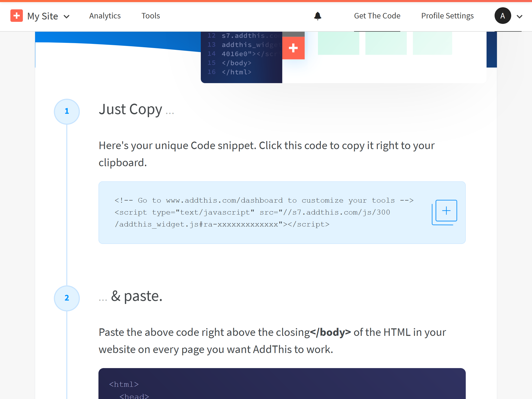The height and width of the screenshot is (399, 532).
Task: Open the notifications bell
Action: pos(317,16)
